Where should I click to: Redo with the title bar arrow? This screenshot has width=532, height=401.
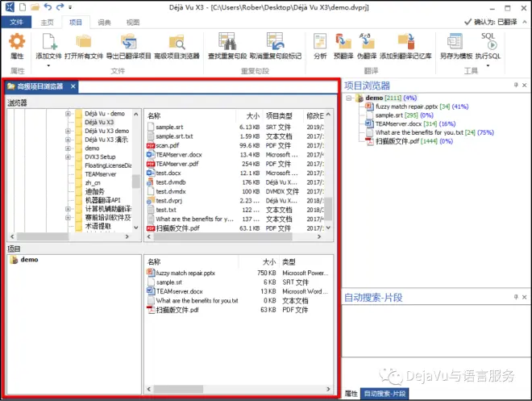click(x=60, y=6)
